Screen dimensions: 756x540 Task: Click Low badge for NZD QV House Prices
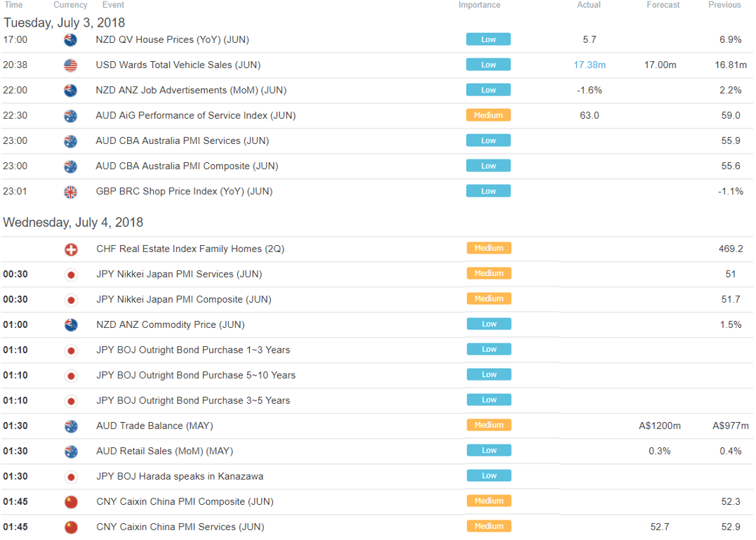(x=489, y=39)
